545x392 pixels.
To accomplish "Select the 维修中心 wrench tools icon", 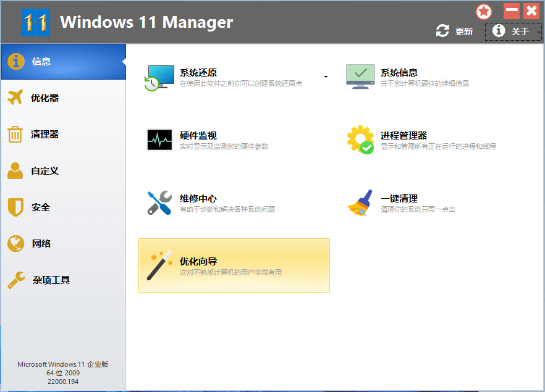I will (159, 202).
